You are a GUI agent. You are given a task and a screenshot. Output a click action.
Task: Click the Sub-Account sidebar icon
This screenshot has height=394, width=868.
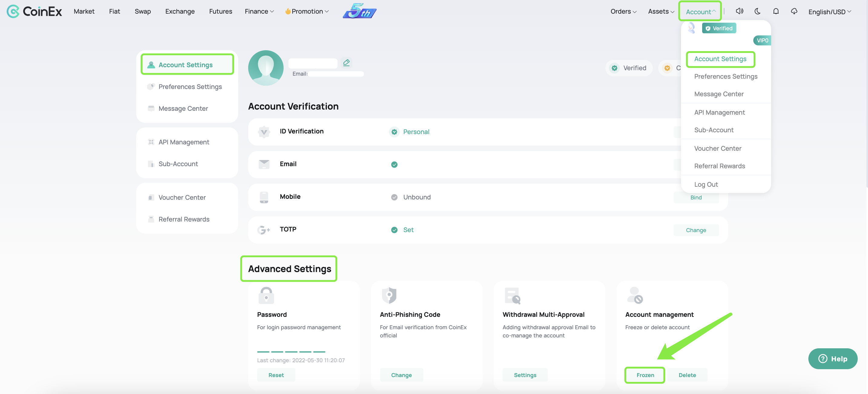coord(151,164)
